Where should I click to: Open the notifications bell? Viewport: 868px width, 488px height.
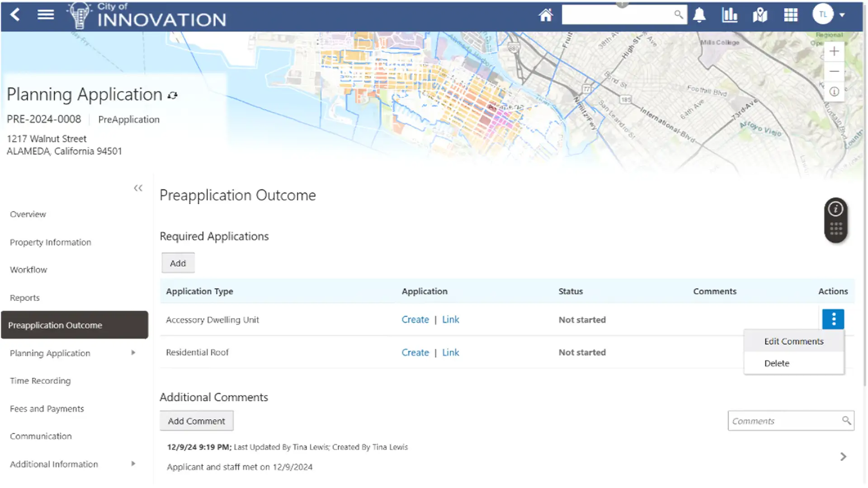699,15
